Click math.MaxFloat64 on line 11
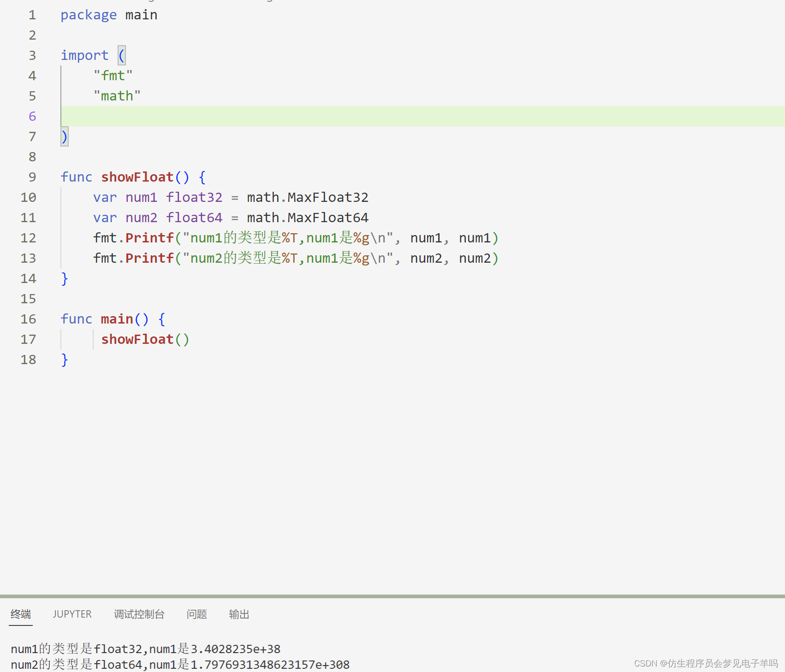Viewport: 785px width, 672px height. [308, 218]
